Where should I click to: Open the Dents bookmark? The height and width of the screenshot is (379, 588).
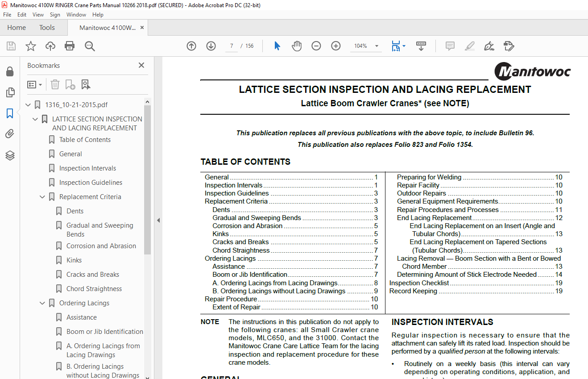[x=75, y=211]
